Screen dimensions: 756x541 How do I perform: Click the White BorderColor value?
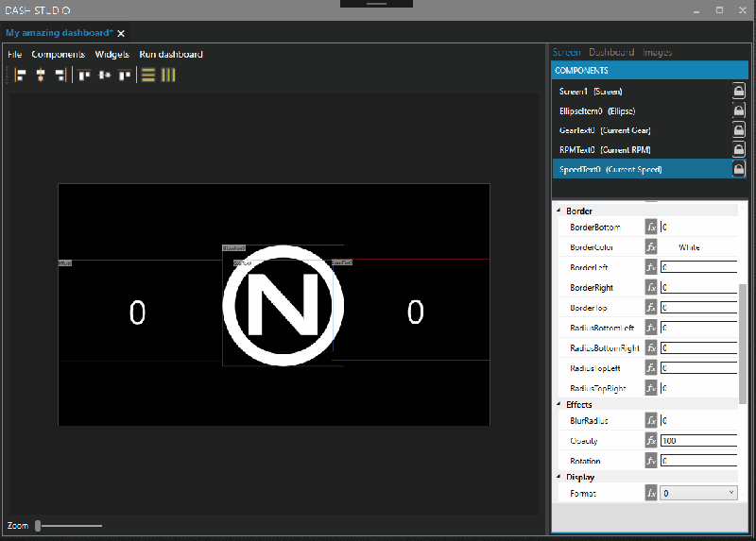tap(689, 247)
